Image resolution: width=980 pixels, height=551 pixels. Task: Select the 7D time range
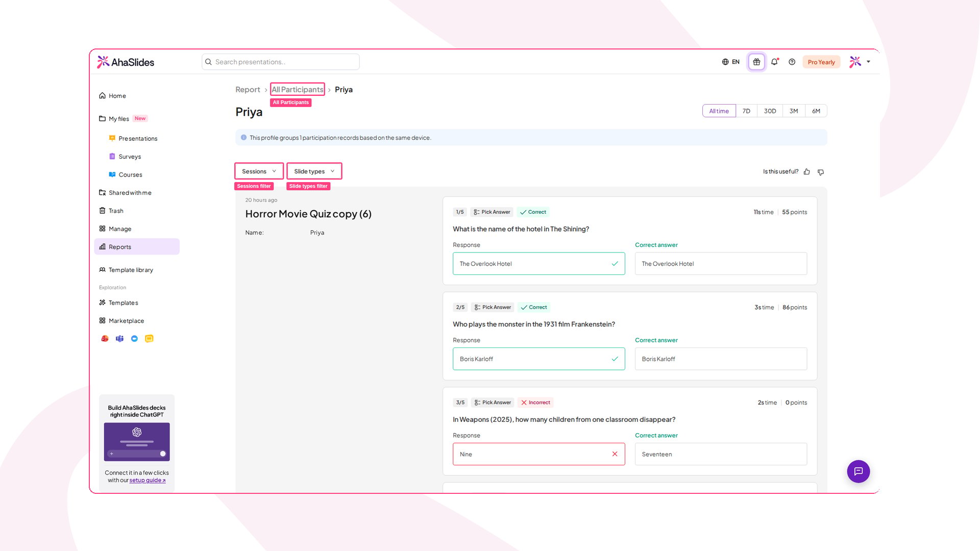coord(746,111)
